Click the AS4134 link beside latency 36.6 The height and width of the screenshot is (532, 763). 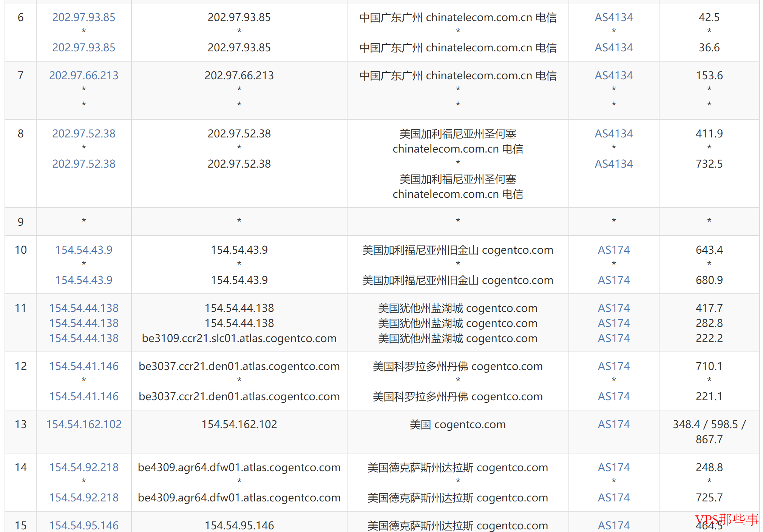click(x=614, y=48)
